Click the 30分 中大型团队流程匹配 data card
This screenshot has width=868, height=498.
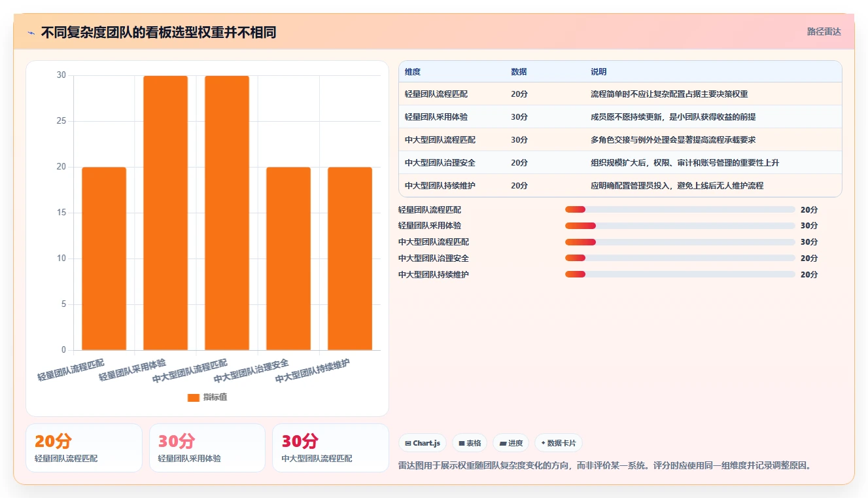[331, 448]
